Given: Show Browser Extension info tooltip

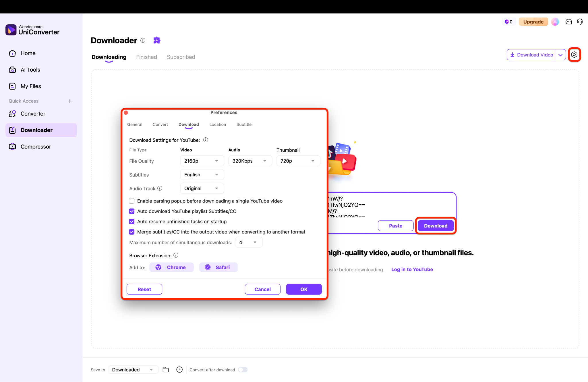Looking at the screenshot, I should point(176,255).
